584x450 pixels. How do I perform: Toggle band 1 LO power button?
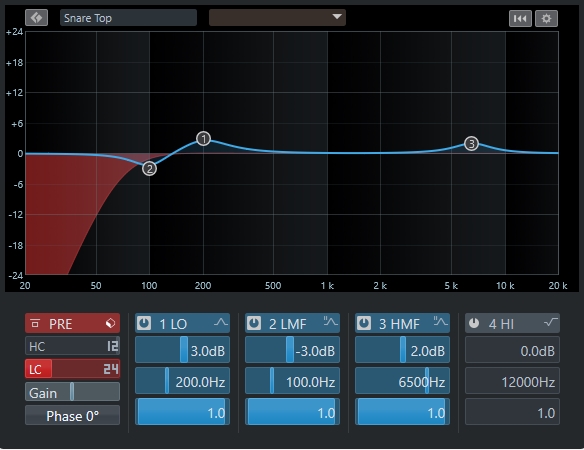click(144, 323)
